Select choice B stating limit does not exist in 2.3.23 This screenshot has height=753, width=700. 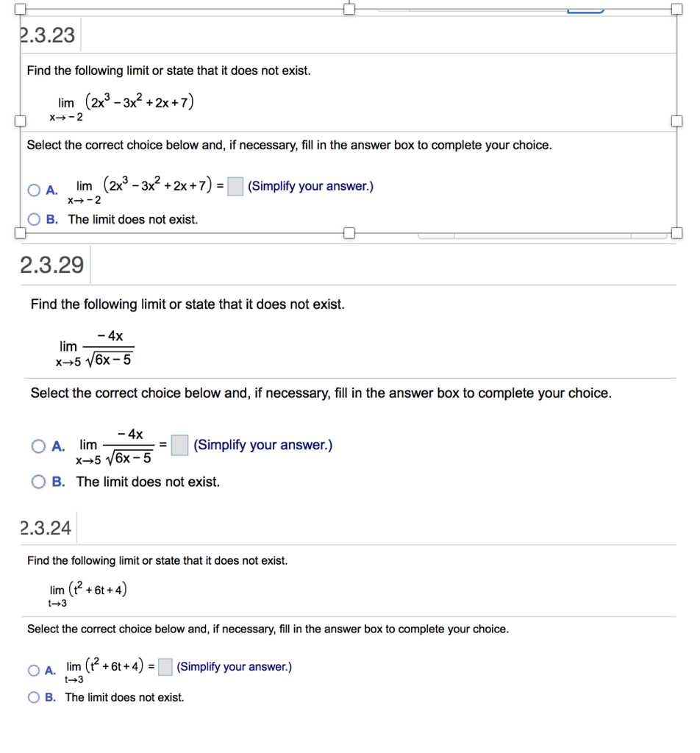(33, 219)
